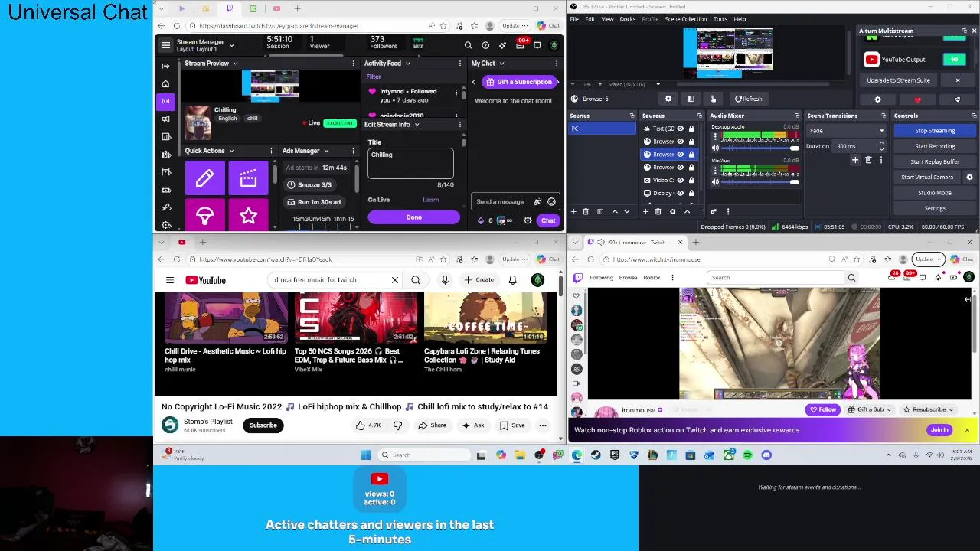Viewport: 980px width, 551px height.
Task: Select PC scene in OBS Scenes
Action: click(603, 129)
